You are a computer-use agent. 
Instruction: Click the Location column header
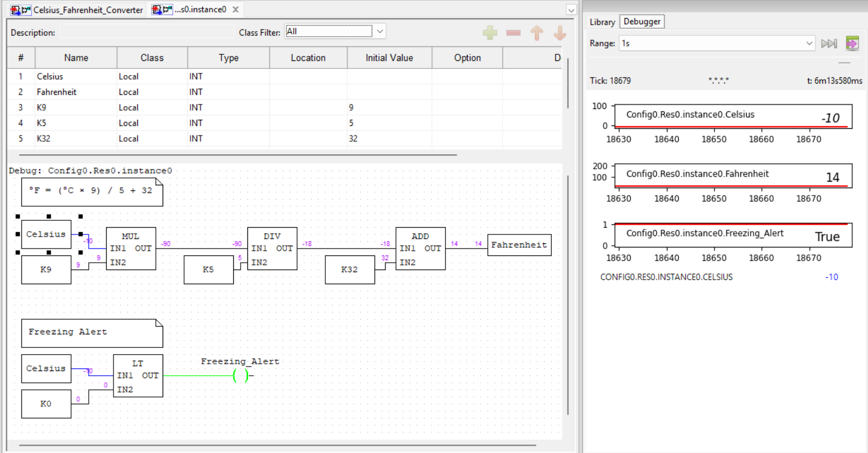coord(308,58)
